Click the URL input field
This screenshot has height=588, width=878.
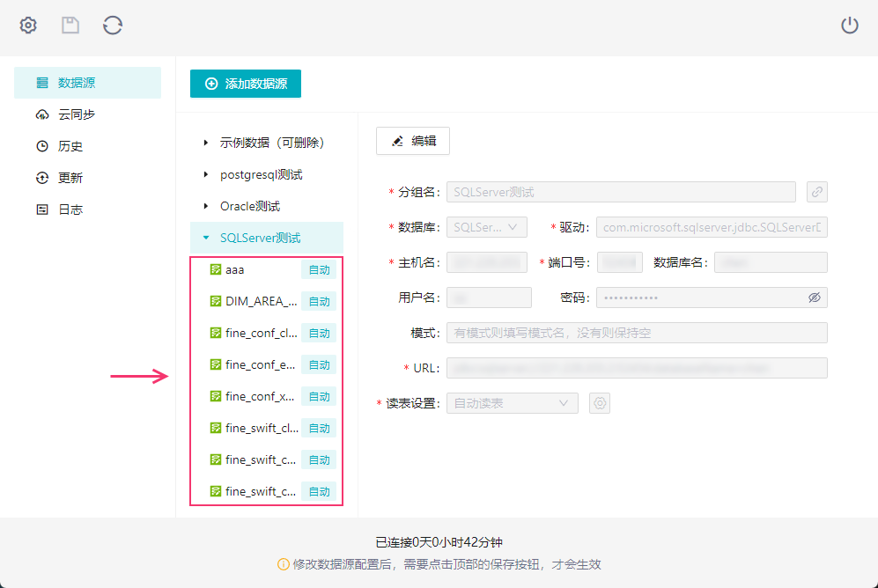pos(638,368)
